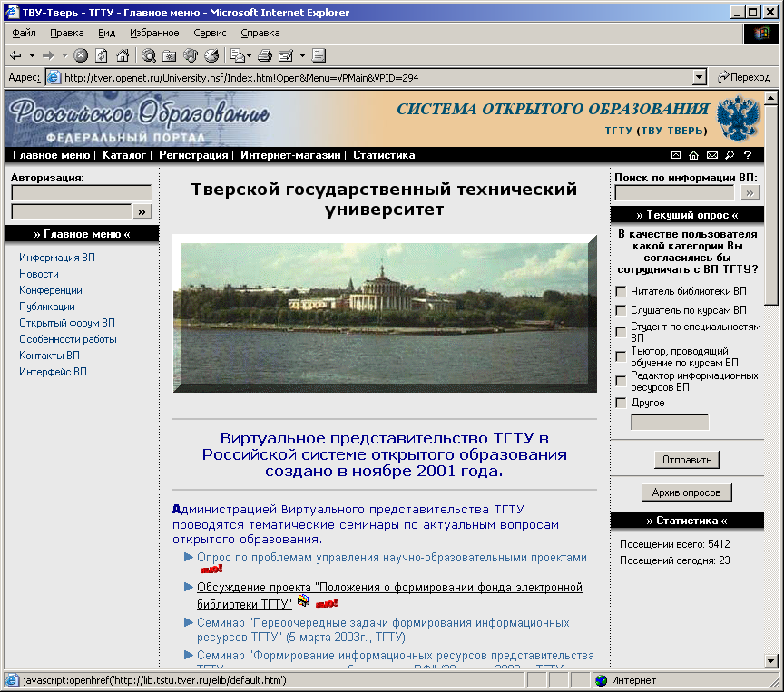Click the Internet zone globe in the status bar
Image resolution: width=784 pixels, height=692 pixels.
(602, 680)
